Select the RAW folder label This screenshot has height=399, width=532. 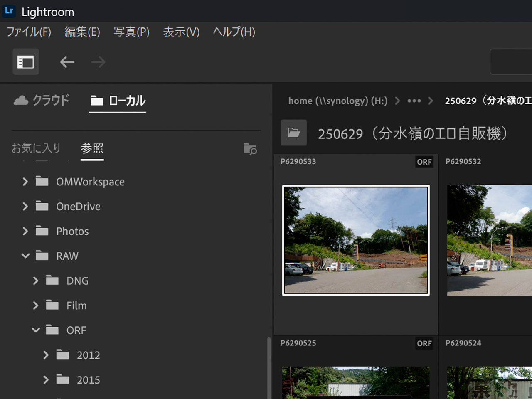click(67, 256)
